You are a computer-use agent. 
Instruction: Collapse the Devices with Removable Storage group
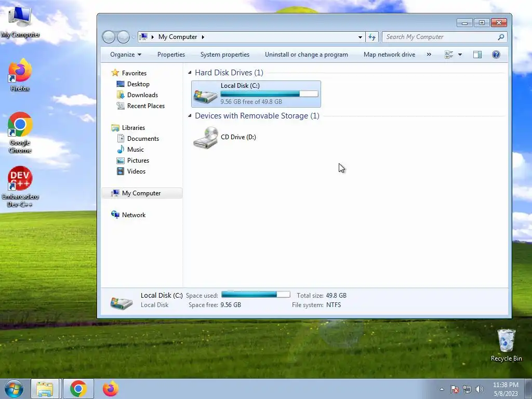[190, 116]
